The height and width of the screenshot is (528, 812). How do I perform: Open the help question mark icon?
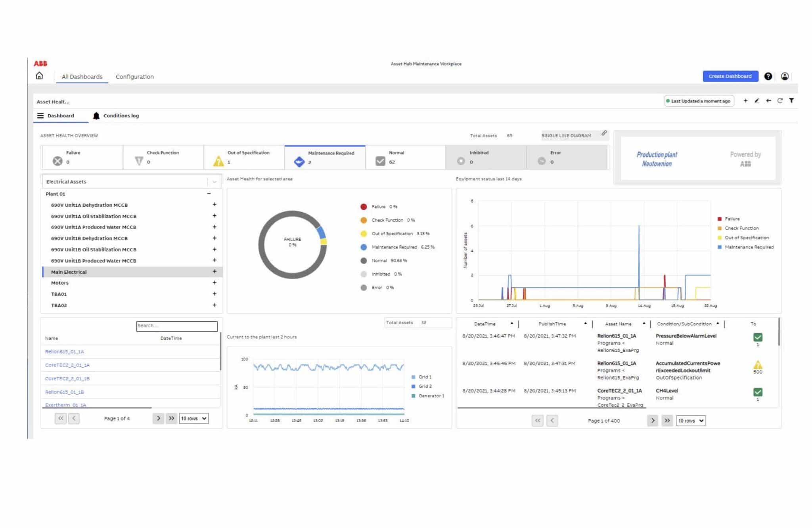(768, 76)
